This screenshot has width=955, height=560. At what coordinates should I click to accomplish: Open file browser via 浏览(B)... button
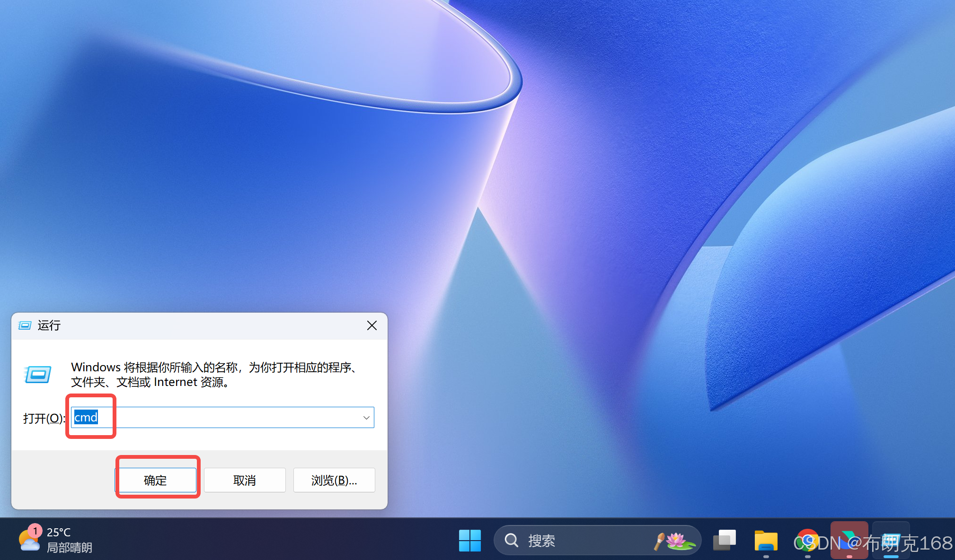tap(334, 480)
